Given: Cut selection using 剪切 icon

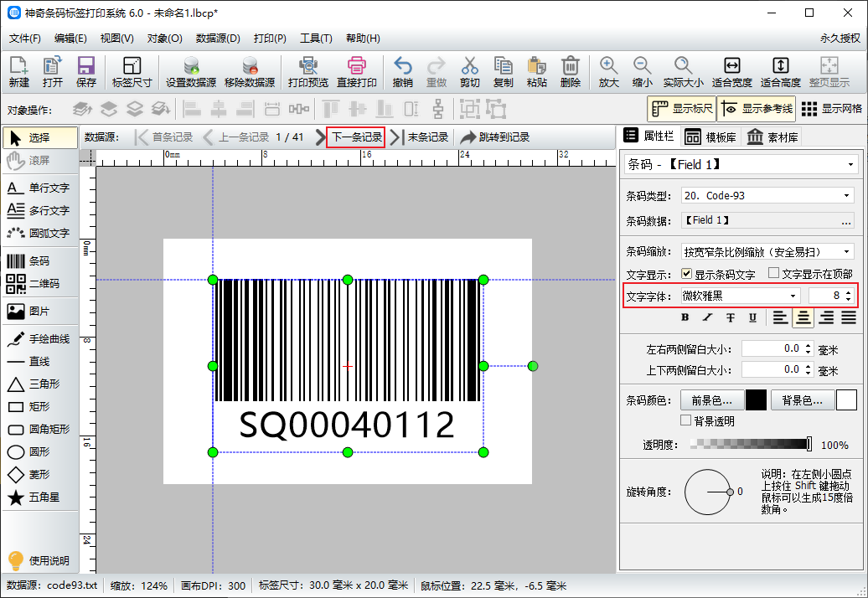Looking at the screenshot, I should 469,72.
